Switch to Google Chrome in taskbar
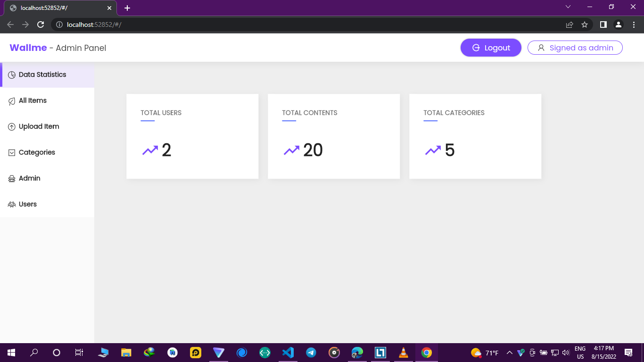 [427, 353]
